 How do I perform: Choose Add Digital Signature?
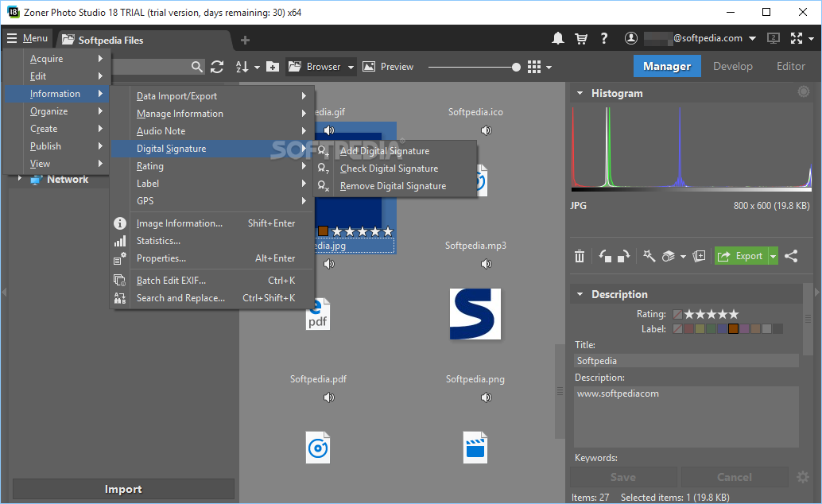coord(395,151)
